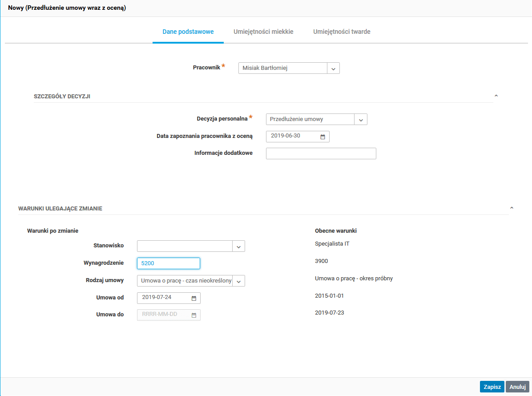Expand the Rodzaj umowy dropdown arrow
This screenshot has height=396, width=532.
tap(238, 281)
